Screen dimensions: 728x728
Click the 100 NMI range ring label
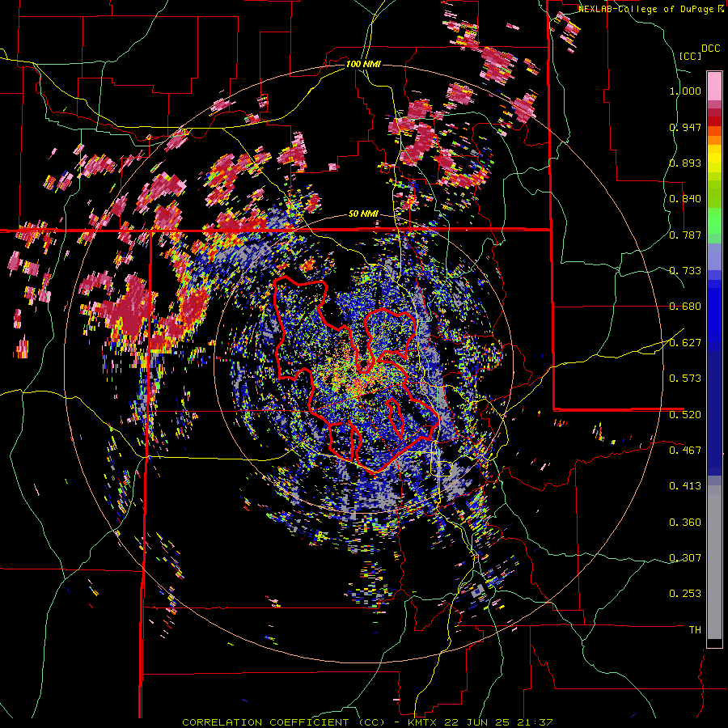tap(363, 64)
